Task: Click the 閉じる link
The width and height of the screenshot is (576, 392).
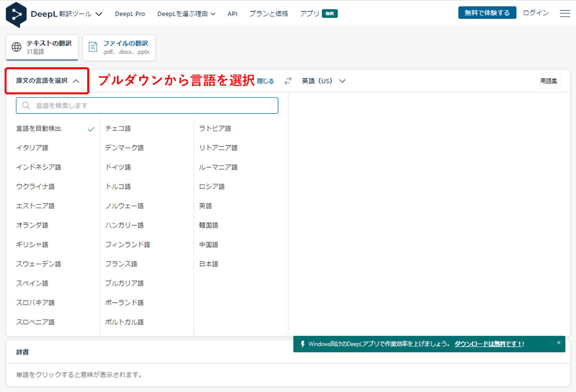Action: click(265, 81)
